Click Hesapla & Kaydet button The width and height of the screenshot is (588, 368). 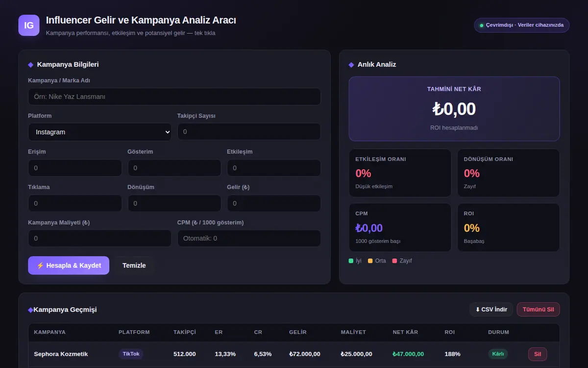coord(69,265)
